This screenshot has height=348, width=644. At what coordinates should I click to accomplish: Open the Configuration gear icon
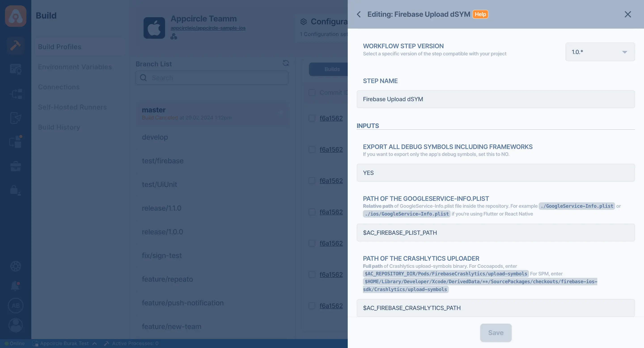(x=303, y=22)
